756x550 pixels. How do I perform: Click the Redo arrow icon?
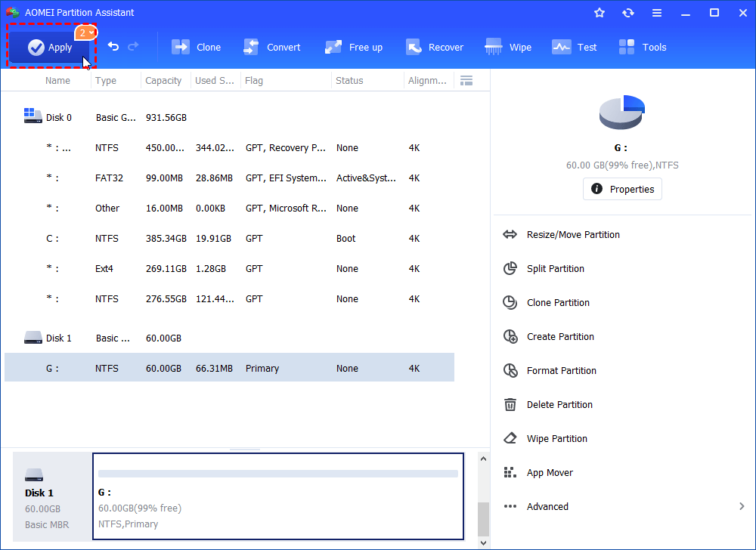tap(133, 47)
